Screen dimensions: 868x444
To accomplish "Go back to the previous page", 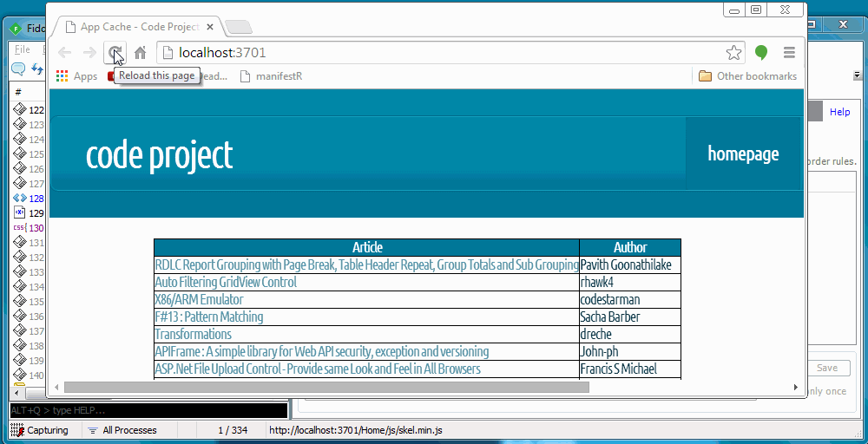I will pyautogui.click(x=65, y=53).
